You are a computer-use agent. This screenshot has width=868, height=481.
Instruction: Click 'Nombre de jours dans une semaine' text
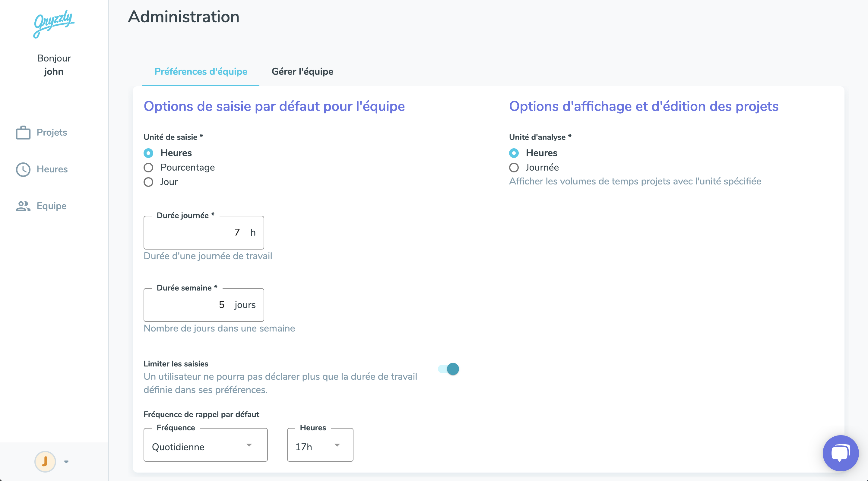219,329
